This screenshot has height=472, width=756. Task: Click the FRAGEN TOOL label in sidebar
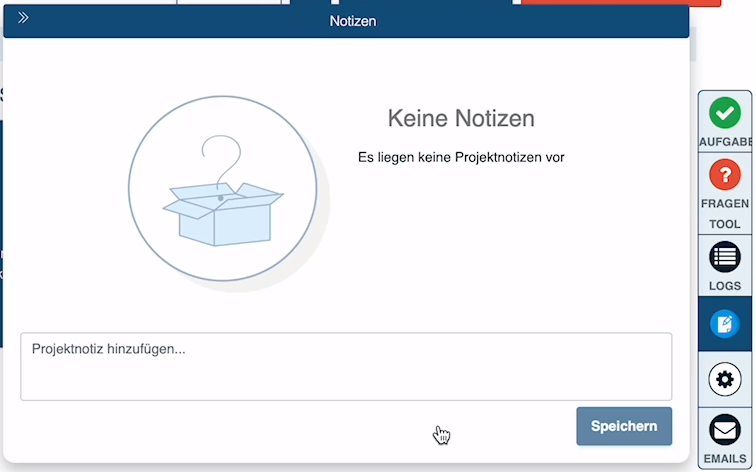(x=725, y=214)
